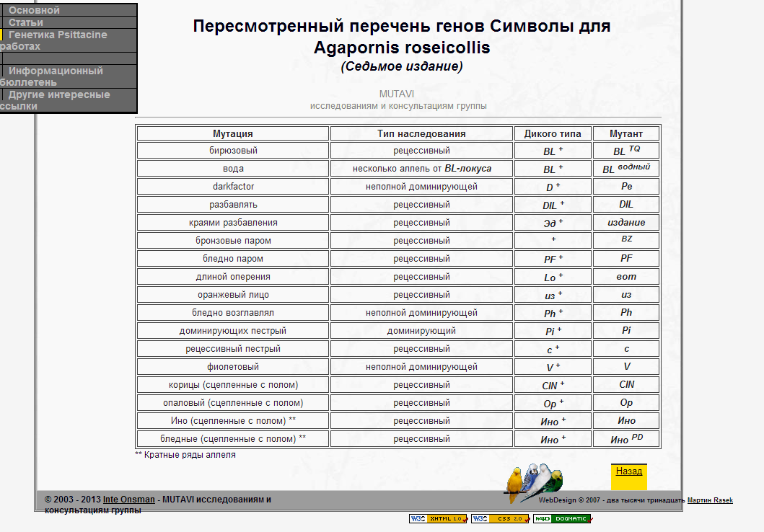This screenshot has width=764, height=532.
Task: Select the бирюзовый mutation cell
Action: (233, 151)
